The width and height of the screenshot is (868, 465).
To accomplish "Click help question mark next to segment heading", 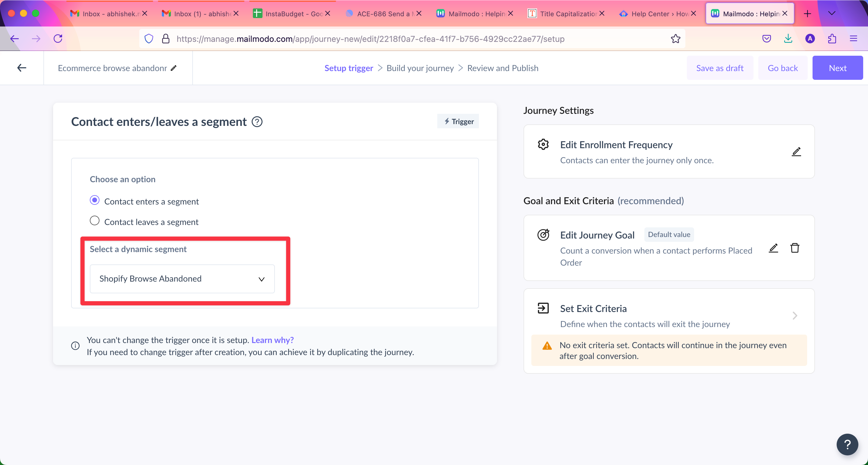I will click(257, 122).
